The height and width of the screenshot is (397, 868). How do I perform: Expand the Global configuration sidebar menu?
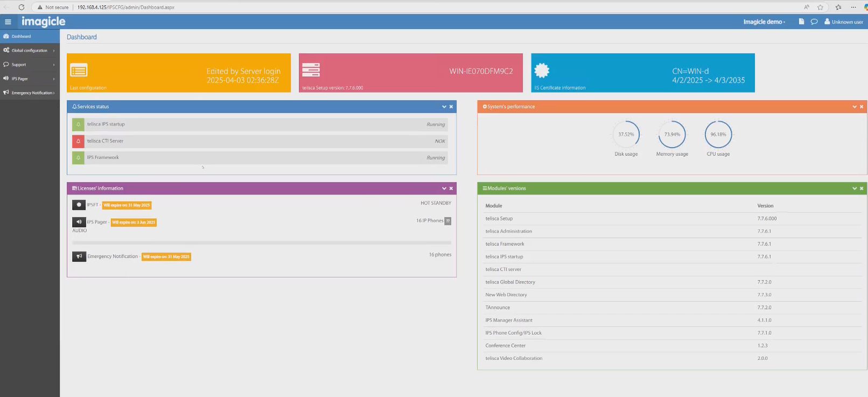click(x=30, y=51)
